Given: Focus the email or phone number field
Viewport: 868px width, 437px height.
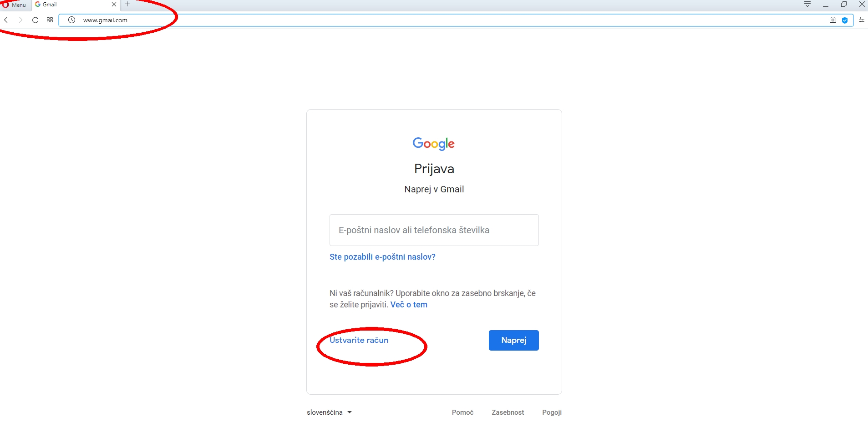Looking at the screenshot, I should pos(434,230).
